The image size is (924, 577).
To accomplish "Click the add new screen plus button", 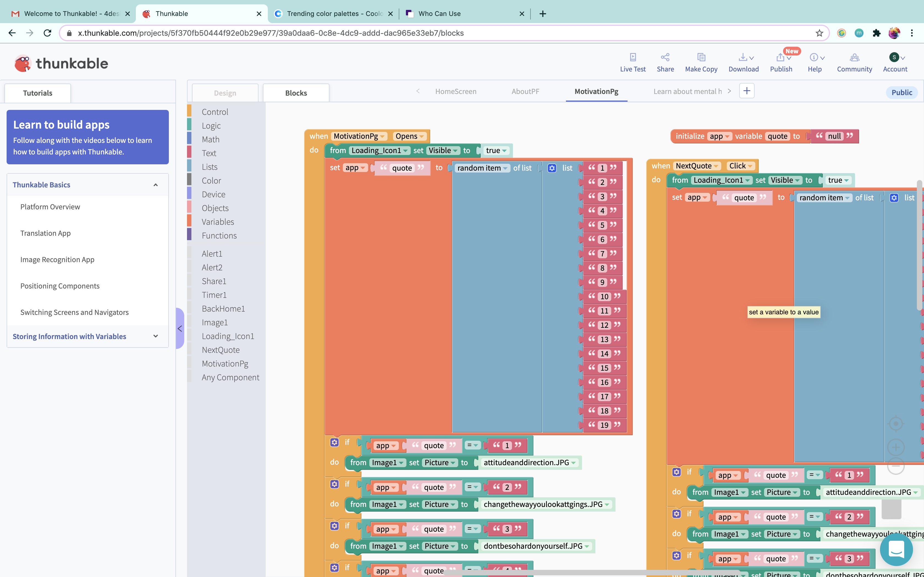I will pyautogui.click(x=746, y=91).
